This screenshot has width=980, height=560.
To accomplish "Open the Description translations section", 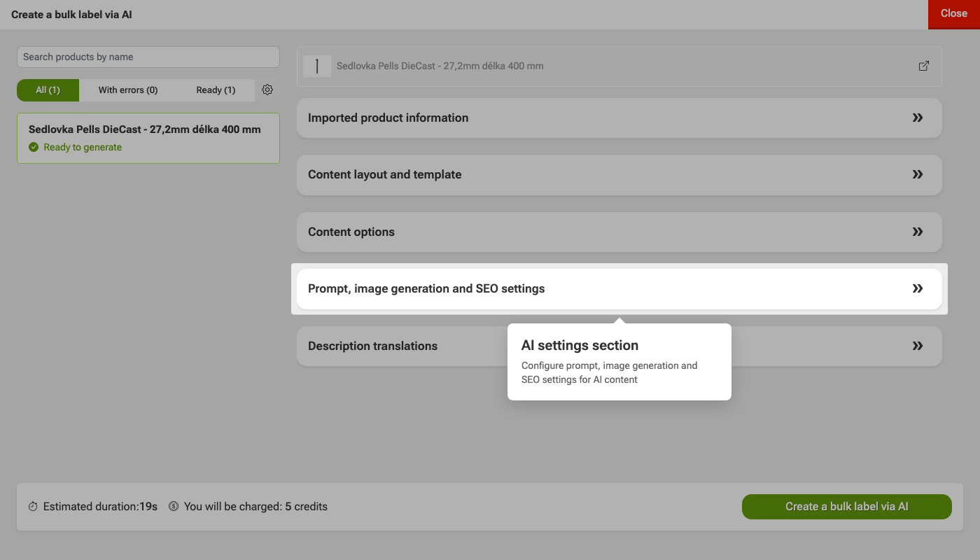I will pyautogui.click(x=619, y=346).
